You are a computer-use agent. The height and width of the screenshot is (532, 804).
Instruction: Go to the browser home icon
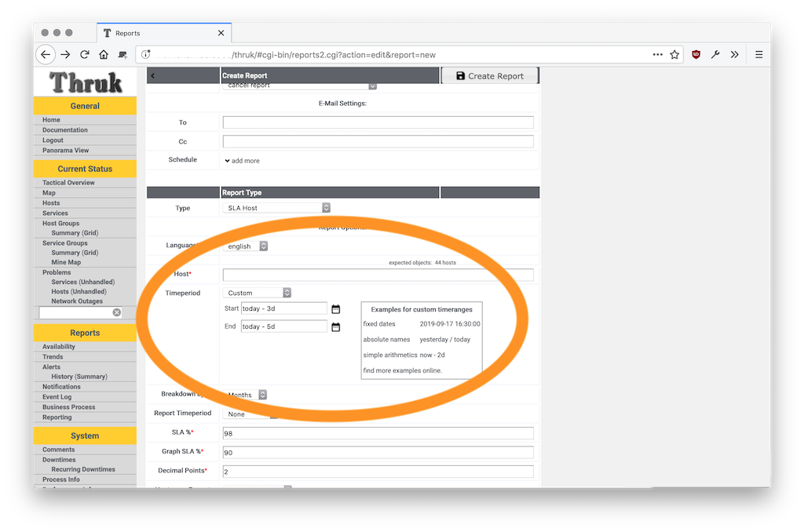(104, 55)
